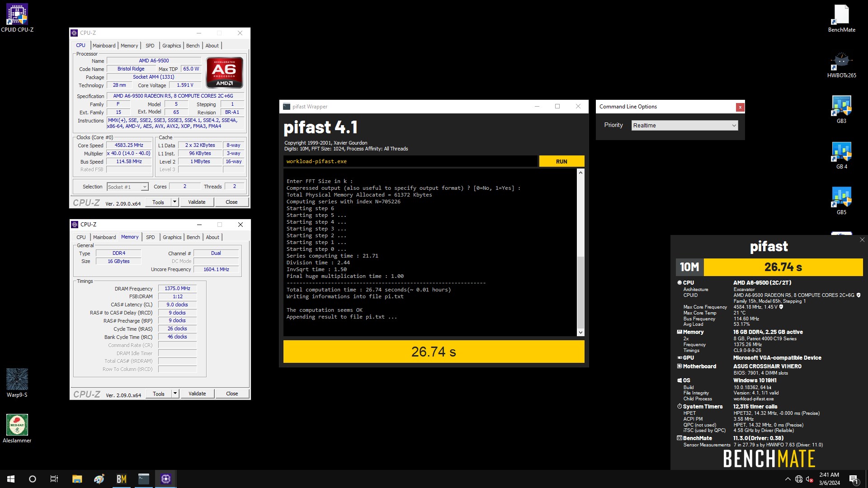868x488 pixels.
Task: Click pifast Wrapper title bar icon
Action: pos(287,107)
